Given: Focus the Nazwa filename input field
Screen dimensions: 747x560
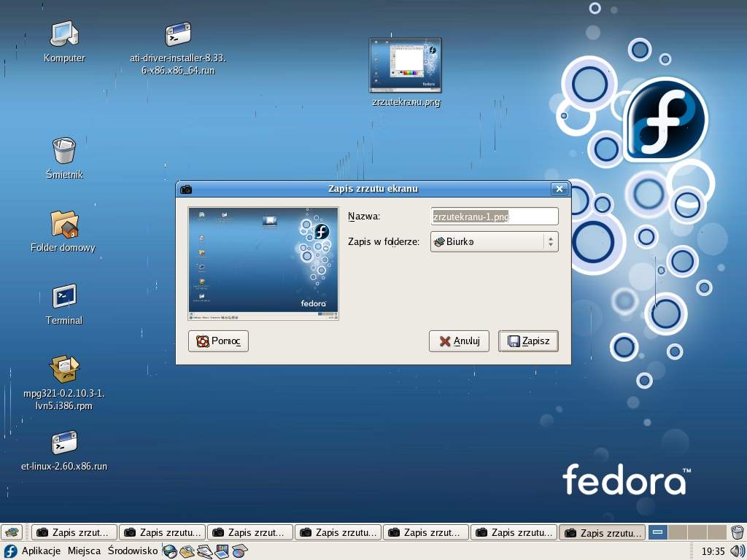Looking at the screenshot, I should coord(494,216).
